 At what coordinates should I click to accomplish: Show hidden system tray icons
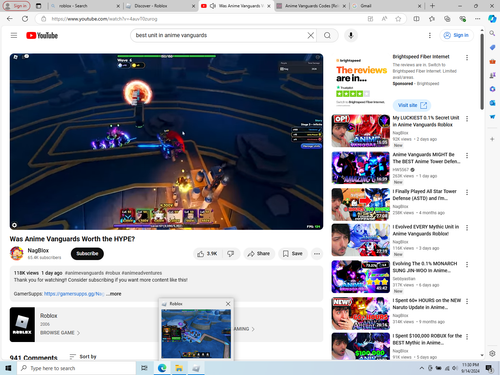tap(422, 368)
